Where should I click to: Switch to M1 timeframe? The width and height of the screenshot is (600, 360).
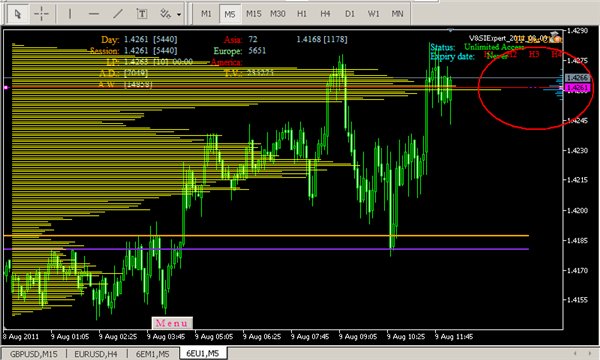click(206, 14)
